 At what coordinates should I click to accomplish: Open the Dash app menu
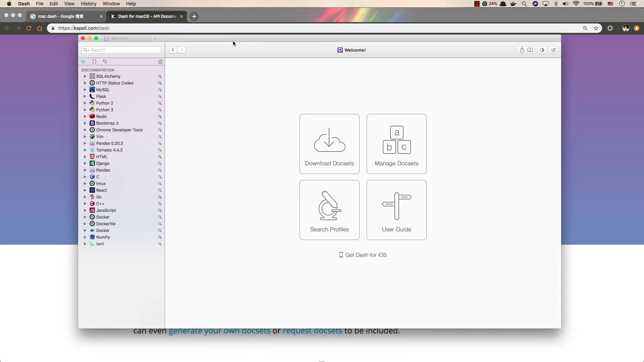point(24,4)
